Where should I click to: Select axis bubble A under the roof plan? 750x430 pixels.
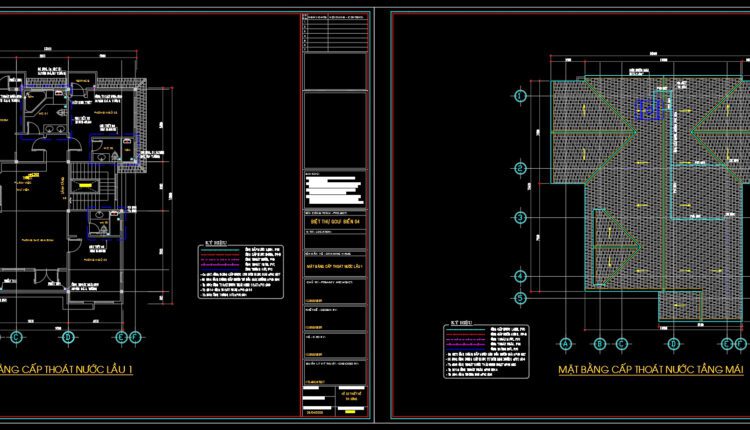pos(566,344)
